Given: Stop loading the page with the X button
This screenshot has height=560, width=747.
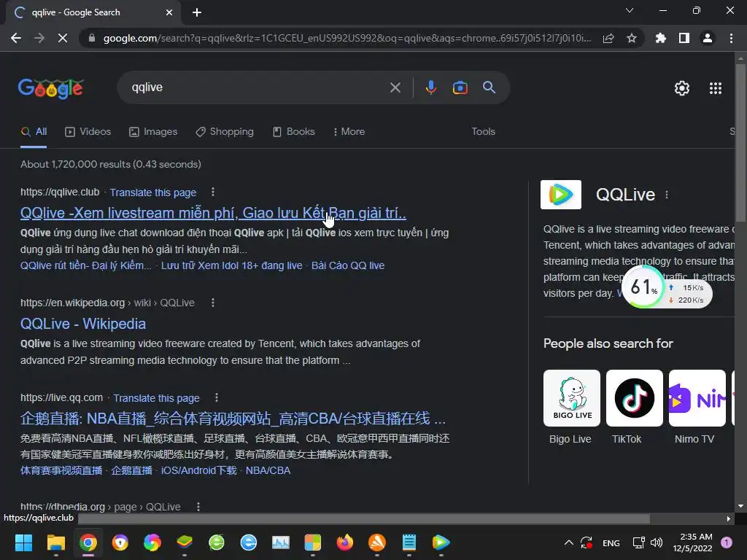Looking at the screenshot, I should tap(63, 38).
